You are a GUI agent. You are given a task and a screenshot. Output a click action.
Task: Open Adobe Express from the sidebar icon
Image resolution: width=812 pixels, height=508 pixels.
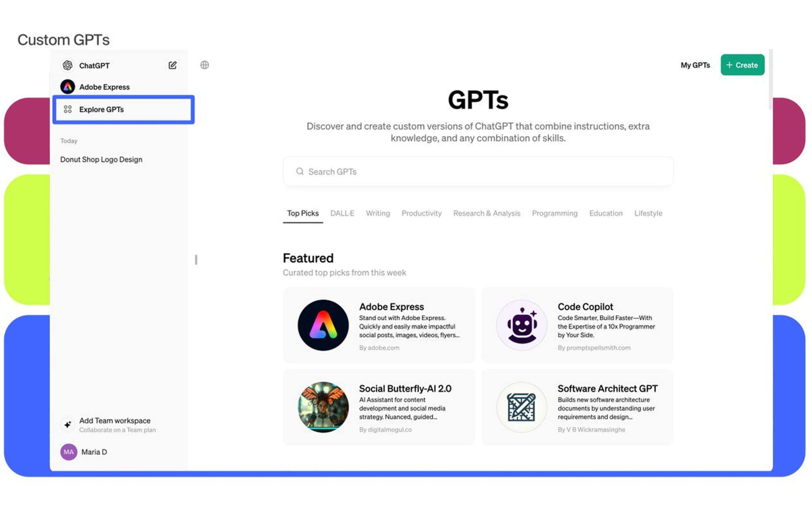click(68, 87)
